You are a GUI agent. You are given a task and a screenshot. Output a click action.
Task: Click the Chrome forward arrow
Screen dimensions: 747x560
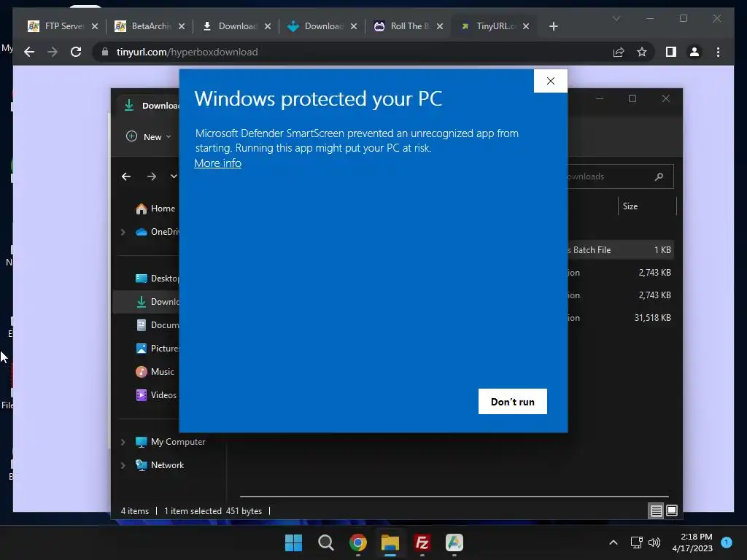pyautogui.click(x=53, y=52)
